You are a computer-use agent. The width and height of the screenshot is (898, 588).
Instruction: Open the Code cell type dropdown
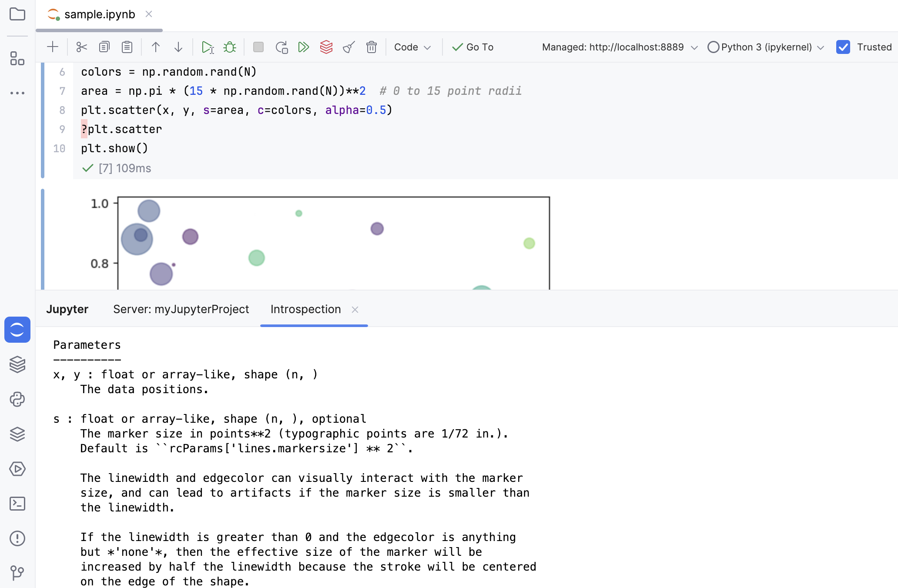[x=412, y=47]
